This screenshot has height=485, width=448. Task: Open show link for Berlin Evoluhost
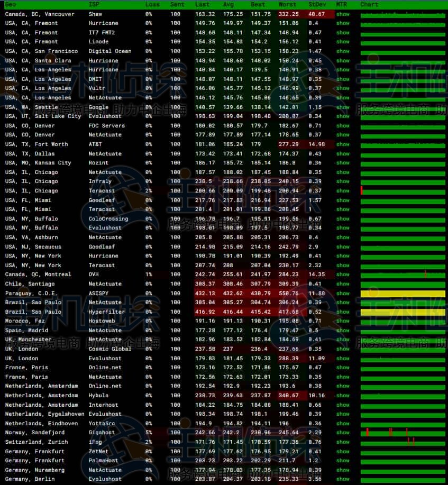343,479
